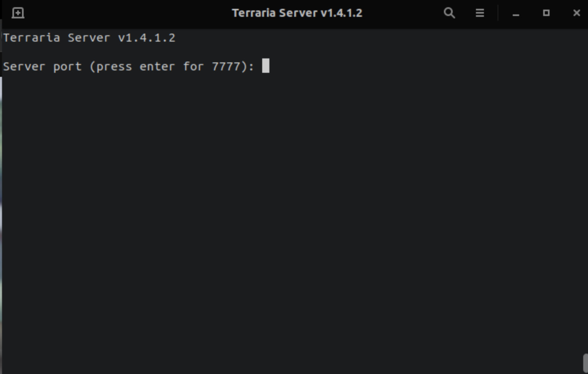Screen dimensions: 588x374
Task: Click the terminal cursor block
Action: (x=265, y=66)
